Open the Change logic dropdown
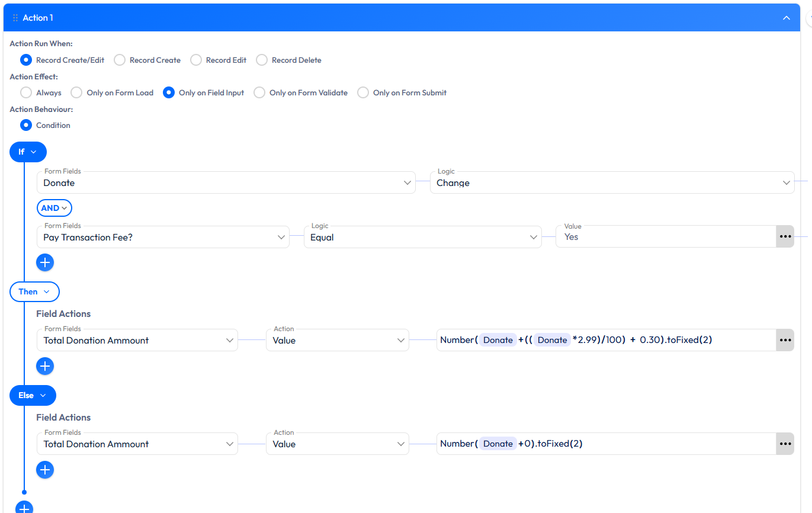 tap(612, 182)
